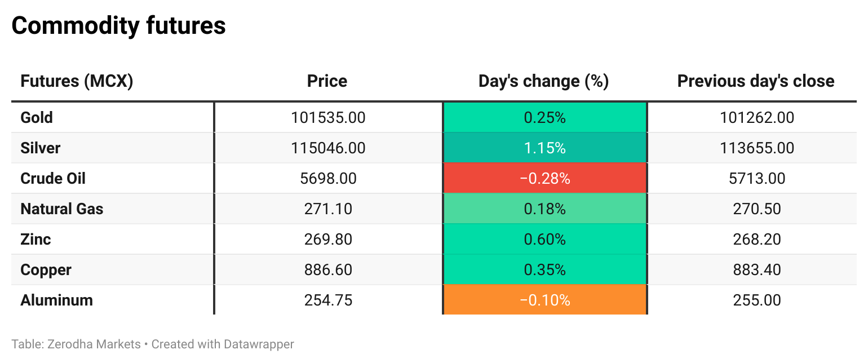Click the red -0.28% Crude Oil cell
868x363 pixels.
tap(544, 179)
